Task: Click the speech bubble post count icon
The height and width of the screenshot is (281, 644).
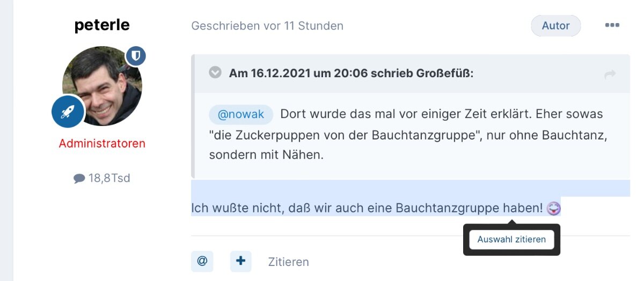Action: [x=79, y=179]
